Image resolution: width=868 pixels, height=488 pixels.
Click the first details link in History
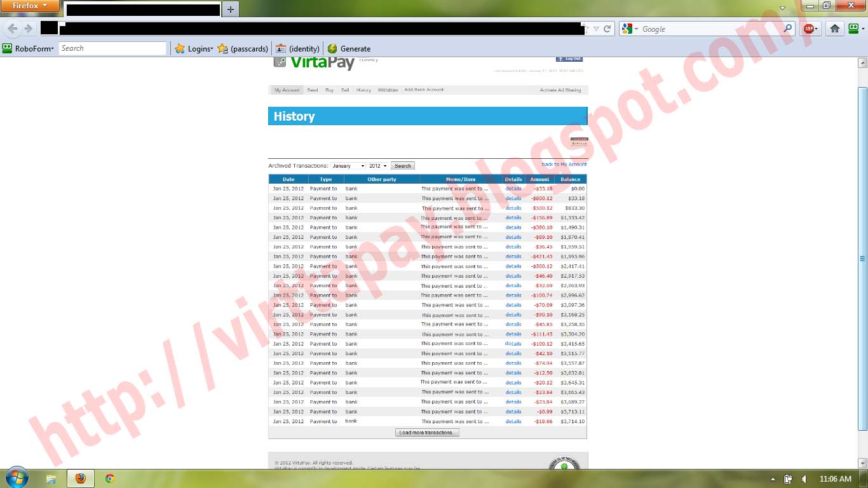pyautogui.click(x=513, y=189)
